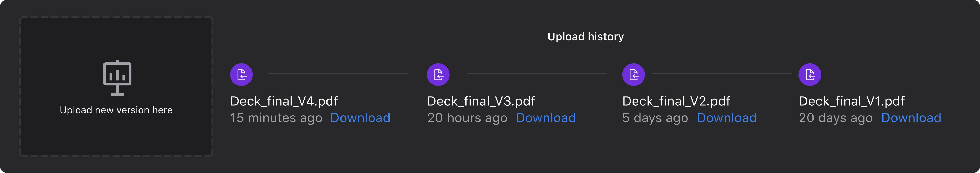This screenshot has height=173, width=980.
Task: Download Deck_final_V4.pdf
Action: tap(360, 118)
